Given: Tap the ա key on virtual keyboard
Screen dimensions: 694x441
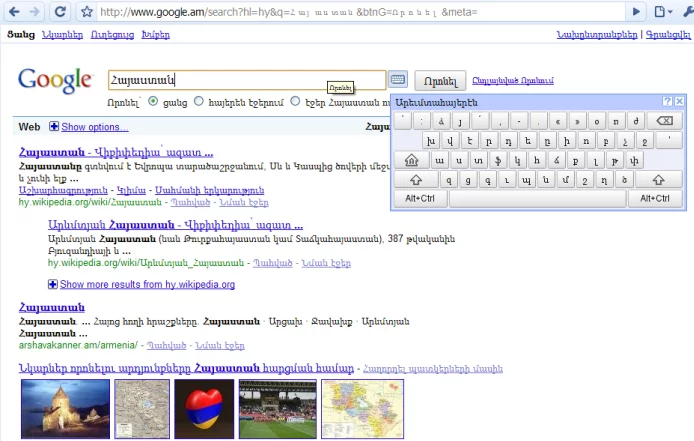Looking at the screenshot, I should pos(440,160).
